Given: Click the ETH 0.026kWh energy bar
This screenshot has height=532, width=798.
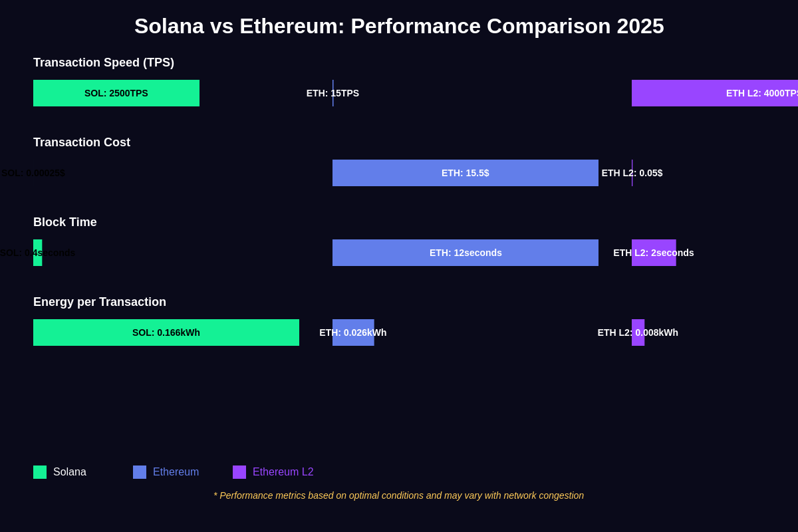Looking at the screenshot, I should [353, 332].
